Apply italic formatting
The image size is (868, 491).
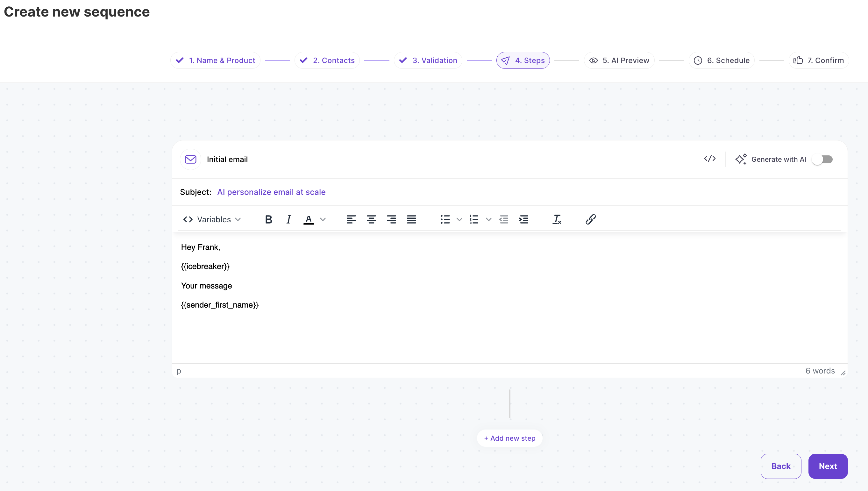point(288,219)
